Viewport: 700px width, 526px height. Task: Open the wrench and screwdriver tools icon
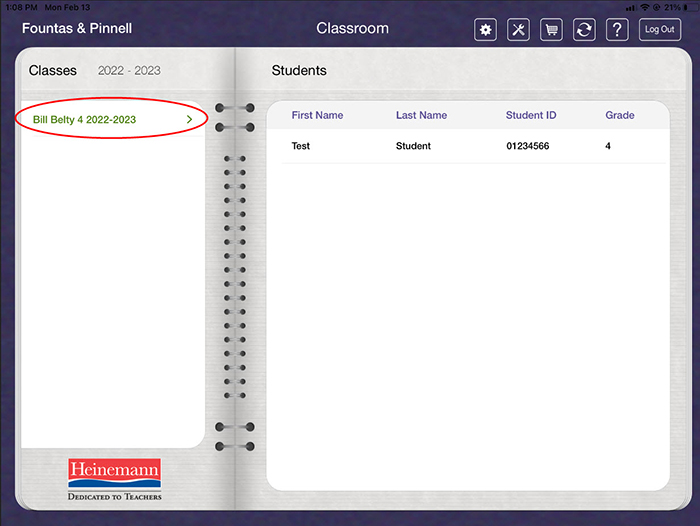click(x=518, y=30)
